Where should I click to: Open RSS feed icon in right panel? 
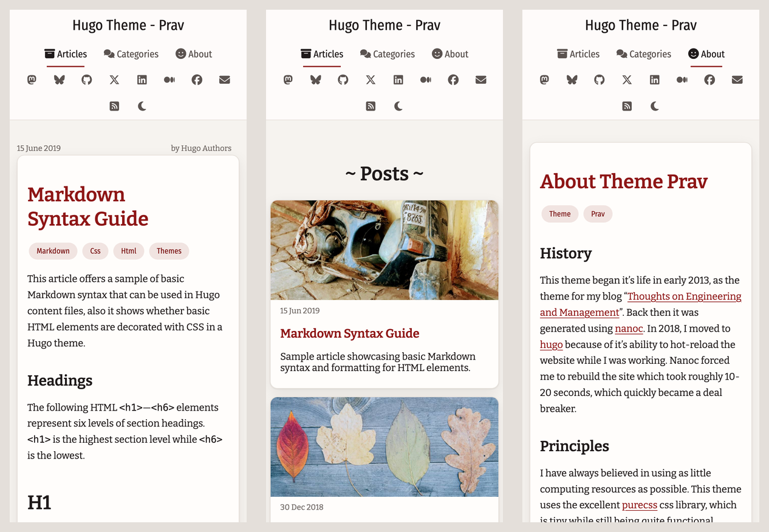click(627, 106)
